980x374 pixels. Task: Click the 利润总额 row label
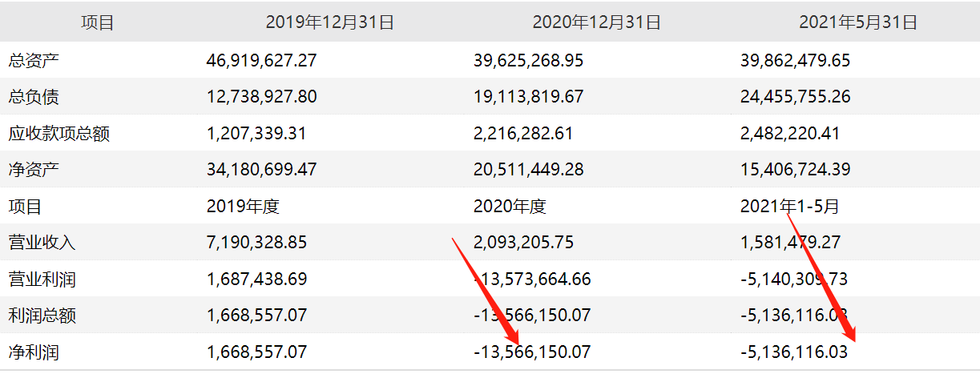tap(42, 316)
